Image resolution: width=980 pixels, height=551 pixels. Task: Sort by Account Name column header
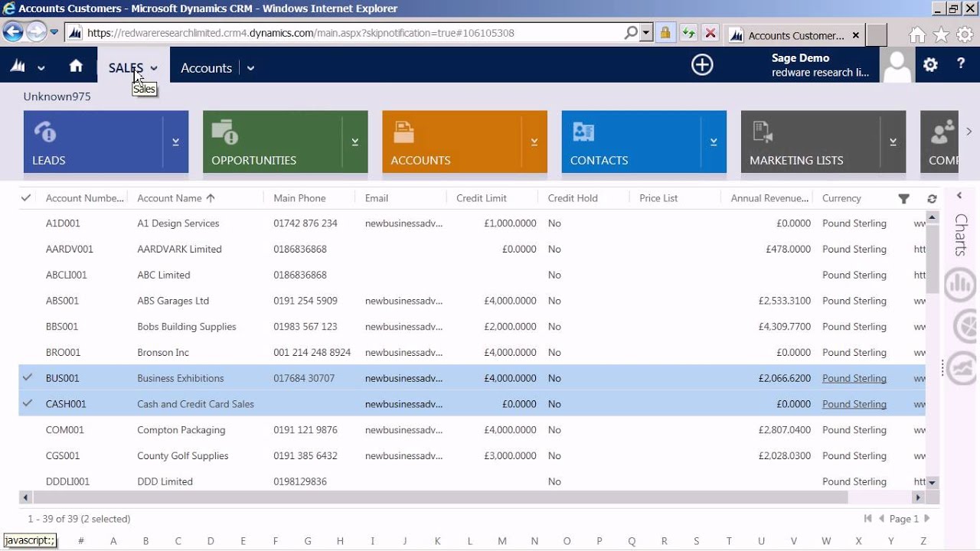click(x=169, y=197)
